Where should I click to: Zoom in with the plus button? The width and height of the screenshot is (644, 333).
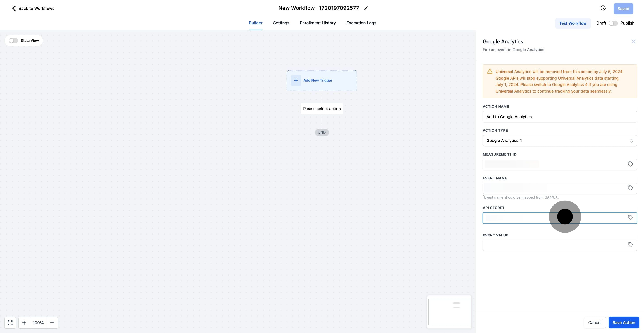24,323
